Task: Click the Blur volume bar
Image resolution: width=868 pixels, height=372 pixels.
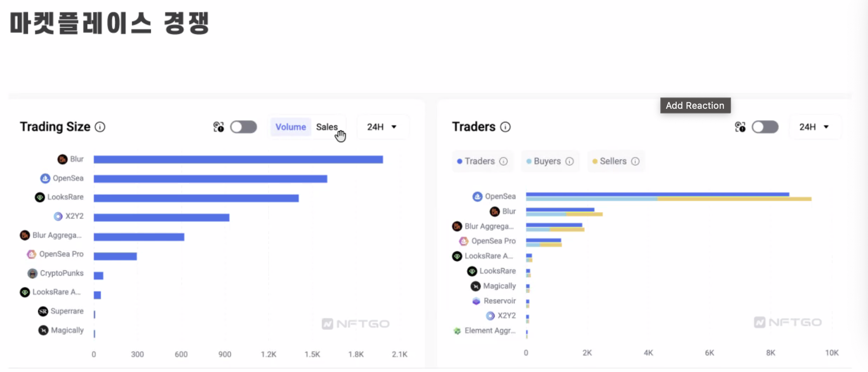Action: [x=238, y=159]
